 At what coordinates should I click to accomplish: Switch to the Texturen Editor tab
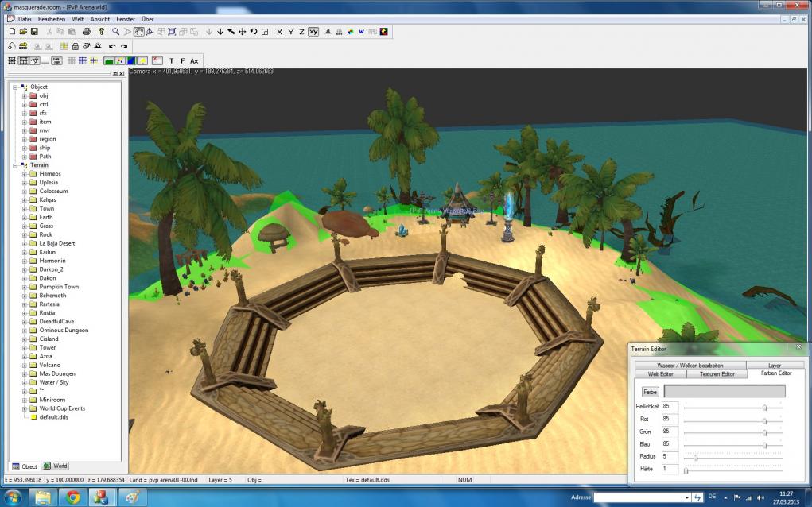coord(717,373)
